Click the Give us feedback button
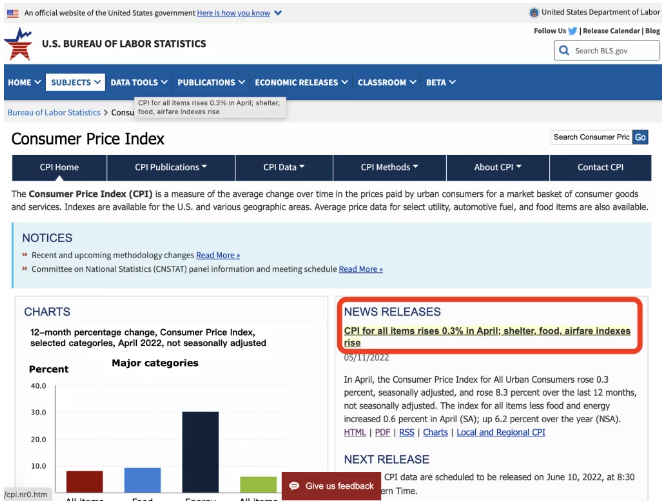662x504 pixels. click(331, 486)
